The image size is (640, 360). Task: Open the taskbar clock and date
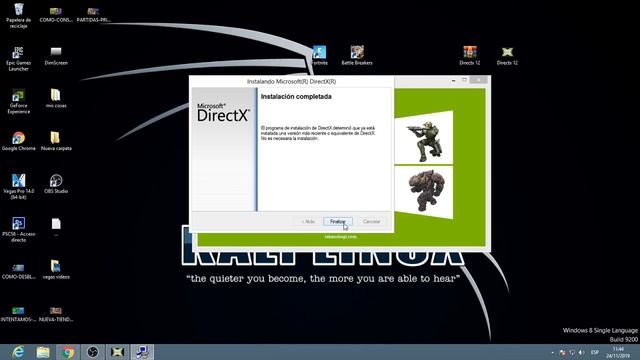(x=618, y=353)
